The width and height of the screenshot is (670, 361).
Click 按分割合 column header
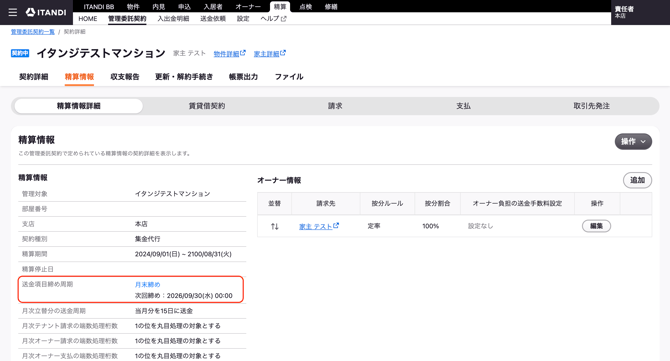coord(437,203)
